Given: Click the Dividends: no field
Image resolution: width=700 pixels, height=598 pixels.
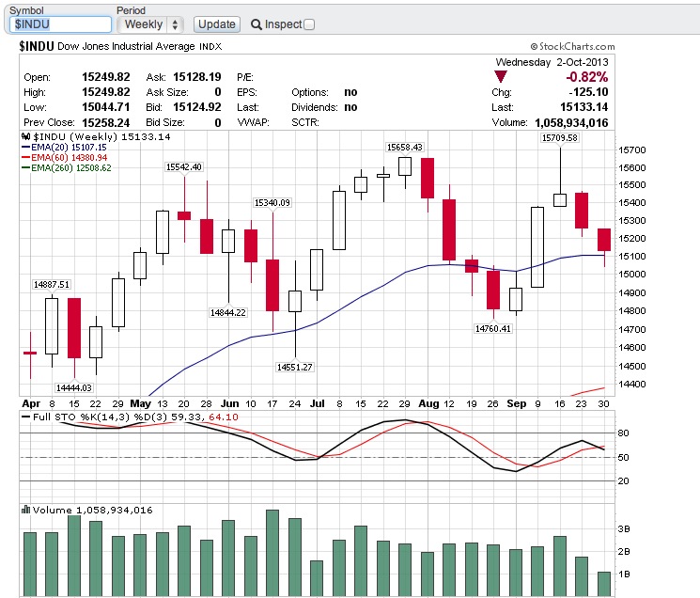Looking at the screenshot, I should [324, 107].
